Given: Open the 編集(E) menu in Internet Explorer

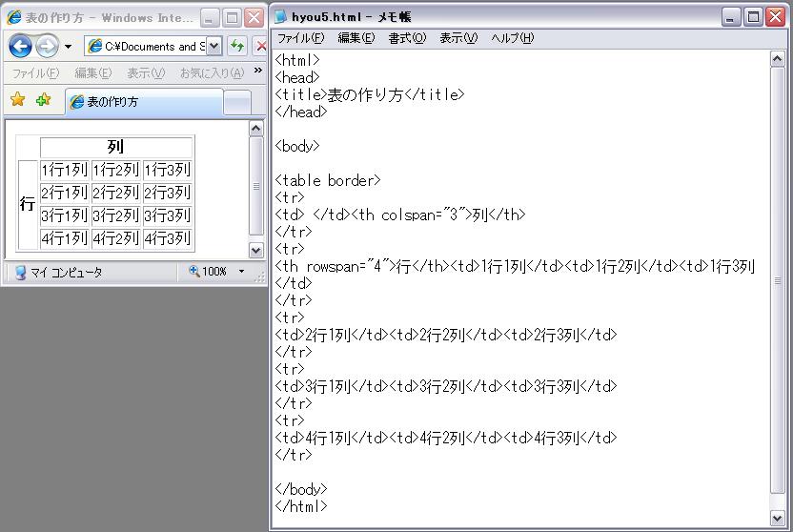Looking at the screenshot, I should [93, 73].
